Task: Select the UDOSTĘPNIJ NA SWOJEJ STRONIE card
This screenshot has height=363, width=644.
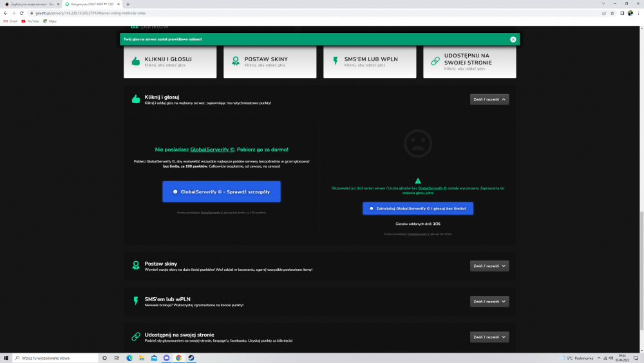Action: click(x=469, y=62)
